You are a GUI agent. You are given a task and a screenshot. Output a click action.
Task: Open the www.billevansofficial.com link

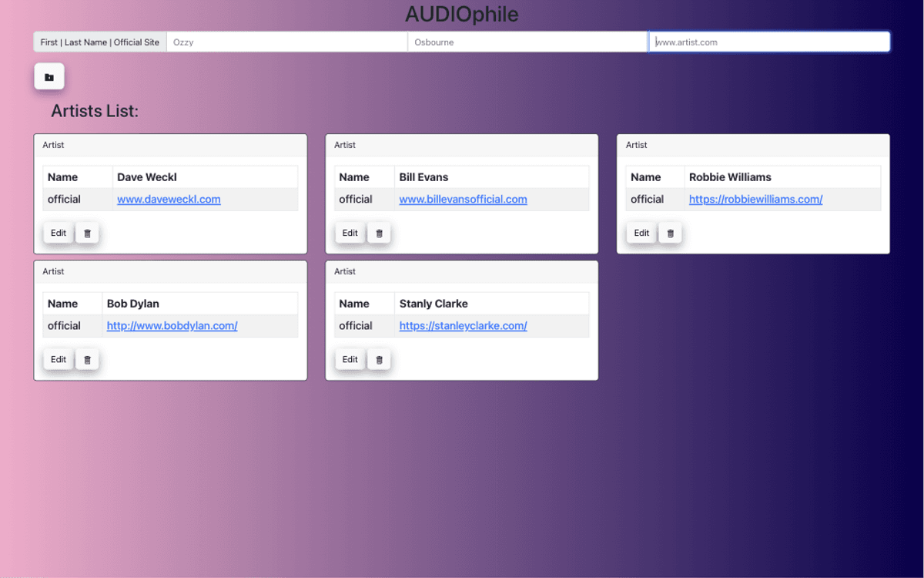click(x=463, y=199)
